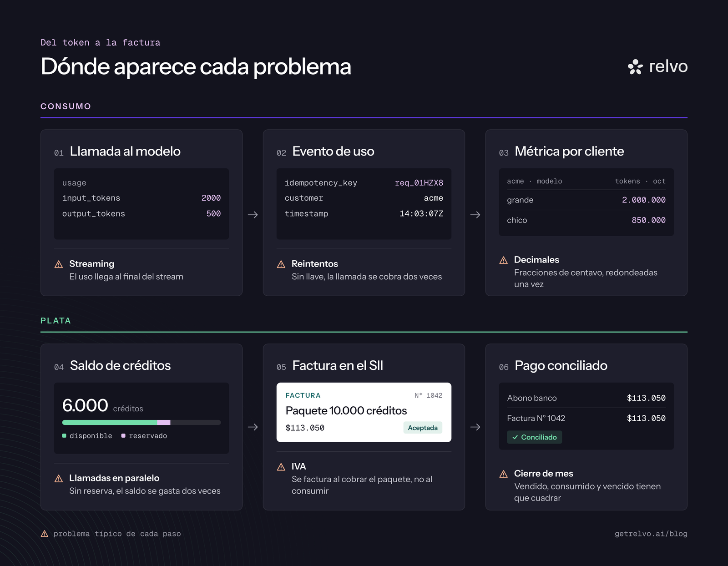Click the Saldo de créditos card title
Image resolution: width=728 pixels, height=566 pixels.
pyautogui.click(x=120, y=366)
